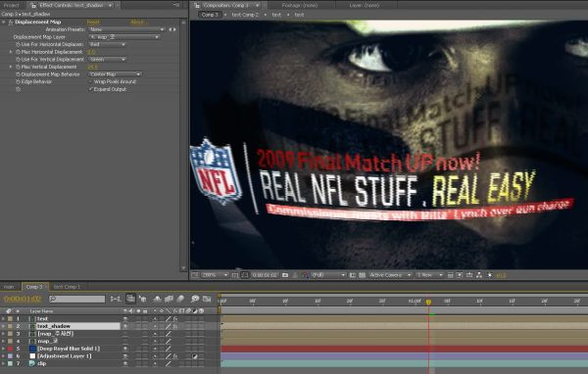Viewport: 588px width, 374px height.
Task: Click the stopwatch for Max Vertical Displacement
Action: [x=18, y=67]
